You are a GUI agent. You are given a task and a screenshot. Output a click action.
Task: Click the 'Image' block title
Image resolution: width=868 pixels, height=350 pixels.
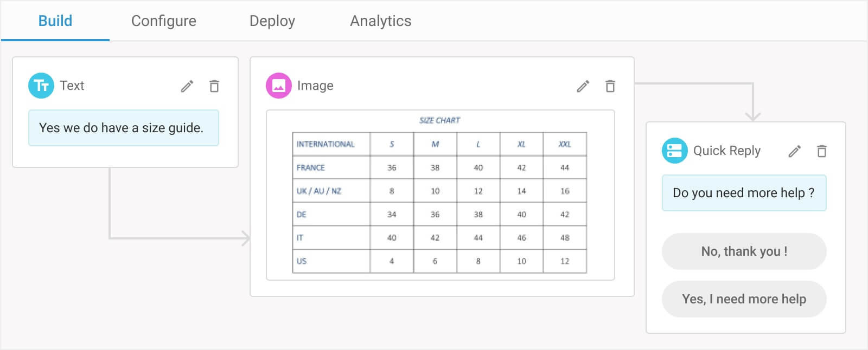point(315,86)
